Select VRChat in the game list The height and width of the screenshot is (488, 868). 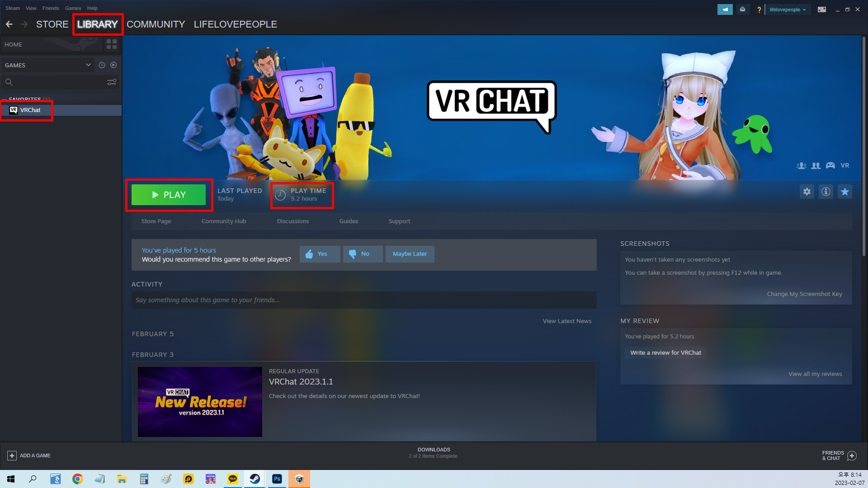click(61, 110)
